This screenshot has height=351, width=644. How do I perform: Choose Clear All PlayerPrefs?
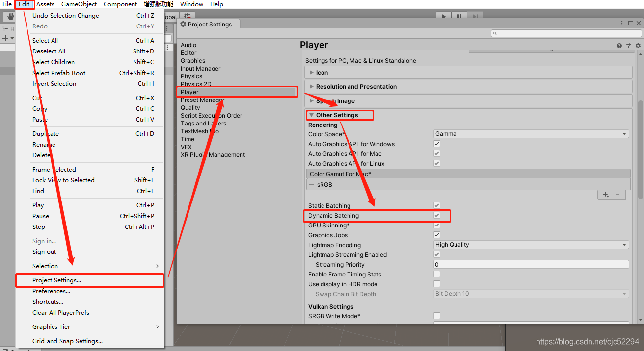[90, 313]
